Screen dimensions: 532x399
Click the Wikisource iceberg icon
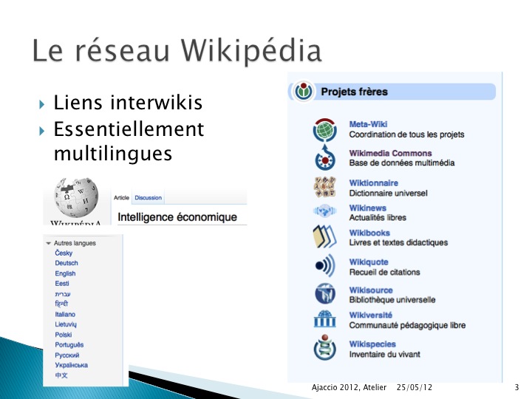(324, 294)
